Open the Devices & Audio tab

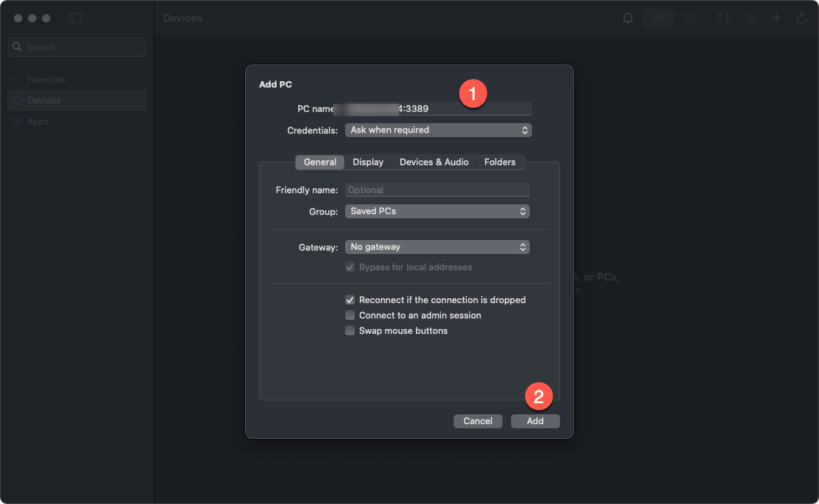(434, 162)
